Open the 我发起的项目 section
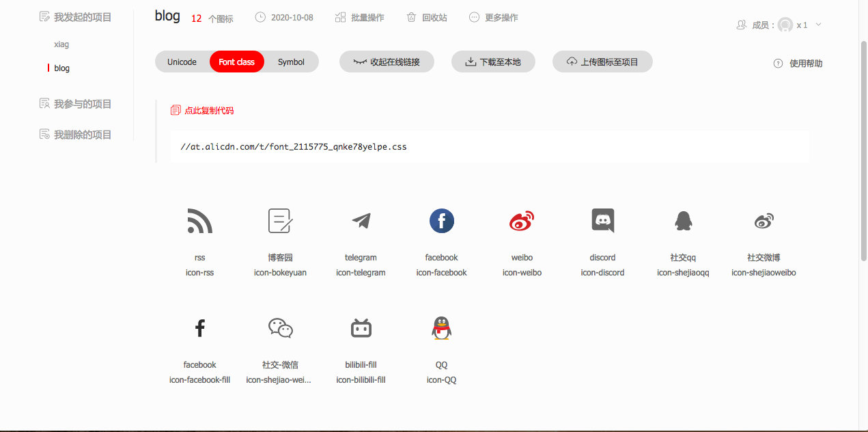The height and width of the screenshot is (432, 868). pos(83,17)
